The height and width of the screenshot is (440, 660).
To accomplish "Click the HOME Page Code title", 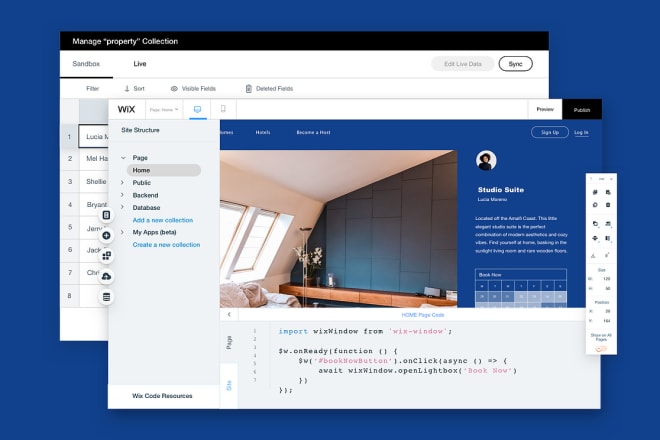I will coord(423,315).
